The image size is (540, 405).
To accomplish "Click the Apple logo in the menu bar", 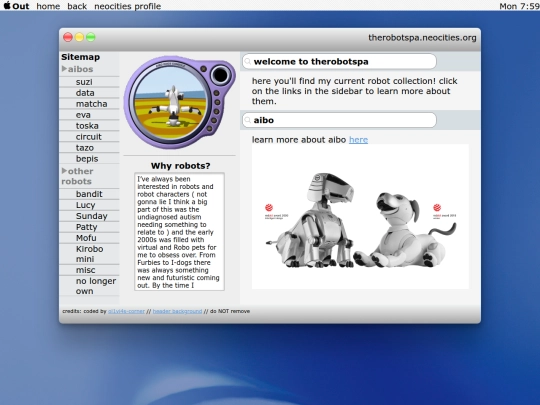I will (x=7, y=6).
